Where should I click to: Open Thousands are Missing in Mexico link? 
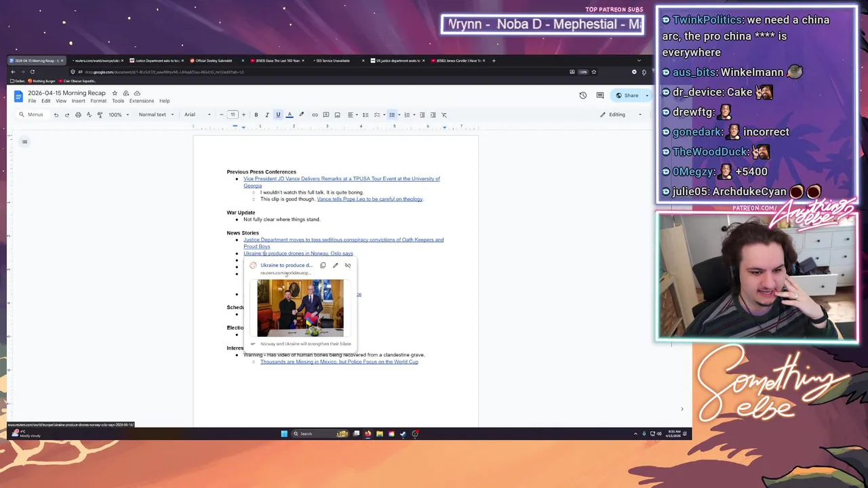click(x=339, y=362)
